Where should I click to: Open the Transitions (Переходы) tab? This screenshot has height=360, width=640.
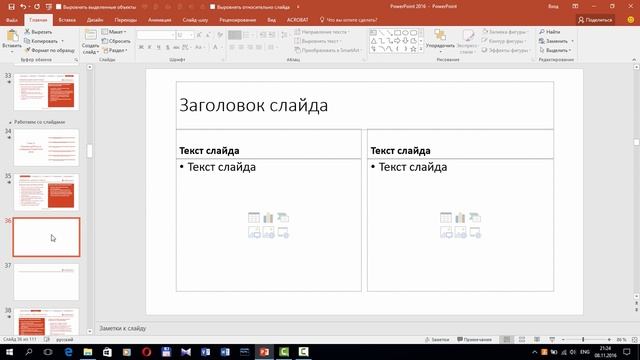[x=126, y=20]
